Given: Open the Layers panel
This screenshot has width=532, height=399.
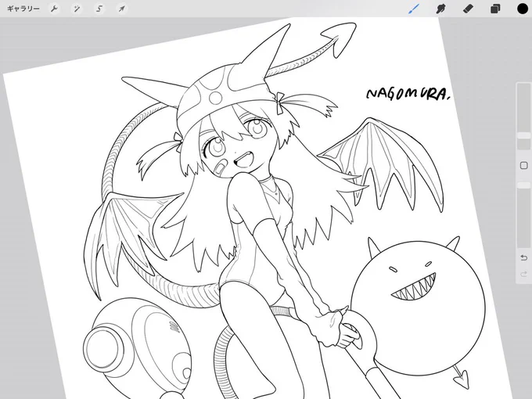Looking at the screenshot, I should coord(495,9).
